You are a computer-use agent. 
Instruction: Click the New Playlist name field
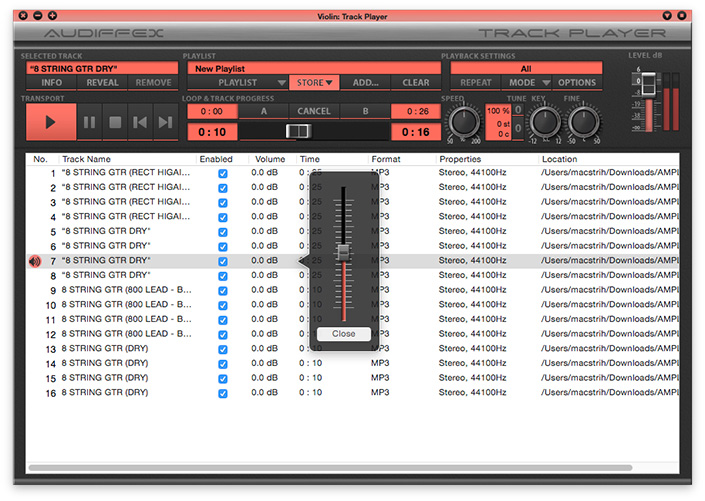(x=314, y=68)
